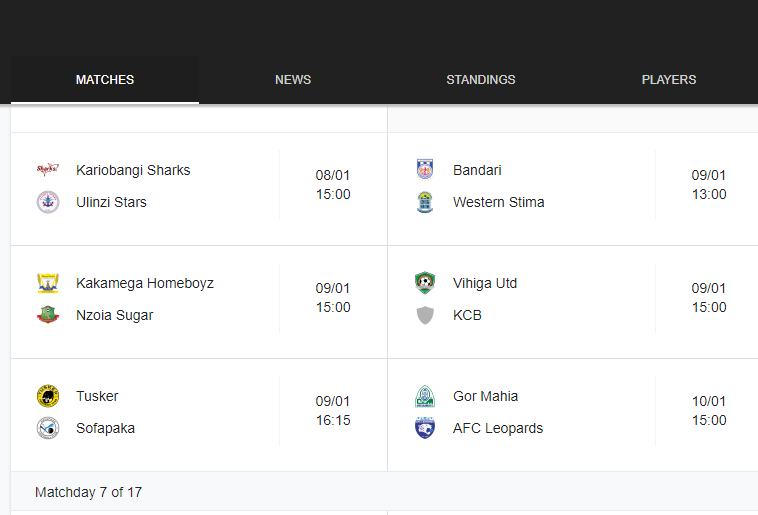Select the Matches tab
The image size is (758, 515).
click(x=105, y=80)
